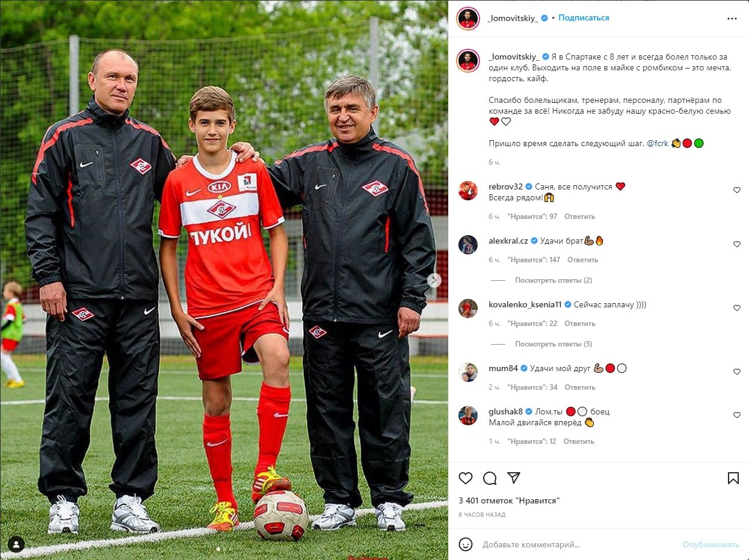Like the glushak8 comment heart
The height and width of the screenshot is (560, 749).
(x=737, y=415)
